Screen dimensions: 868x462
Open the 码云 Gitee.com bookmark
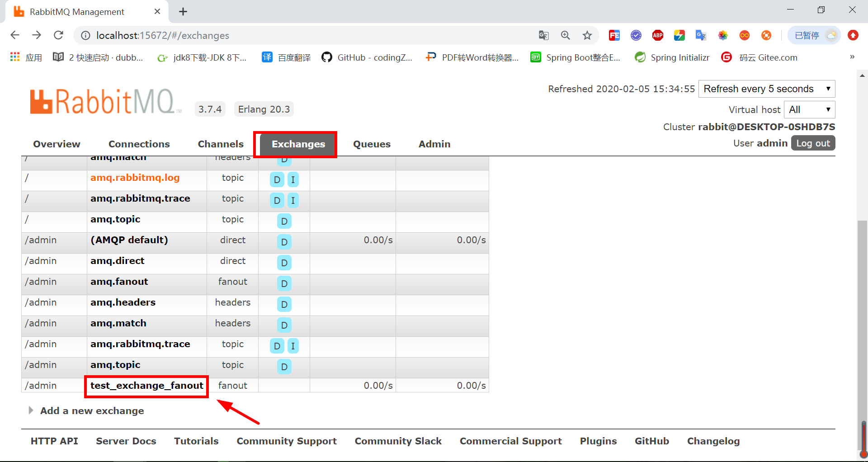click(759, 57)
